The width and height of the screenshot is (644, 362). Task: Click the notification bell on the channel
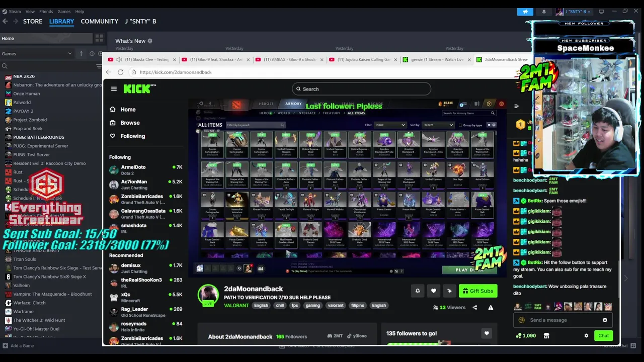click(418, 291)
